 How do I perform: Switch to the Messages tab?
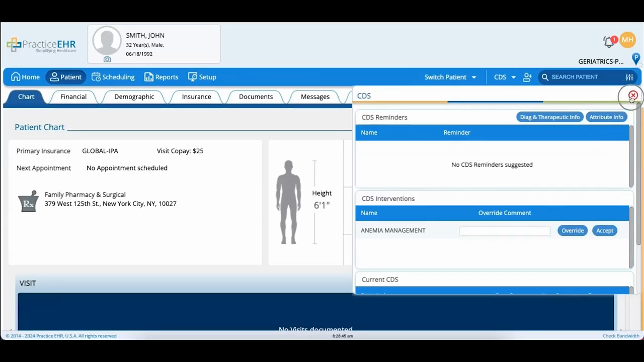click(x=315, y=97)
